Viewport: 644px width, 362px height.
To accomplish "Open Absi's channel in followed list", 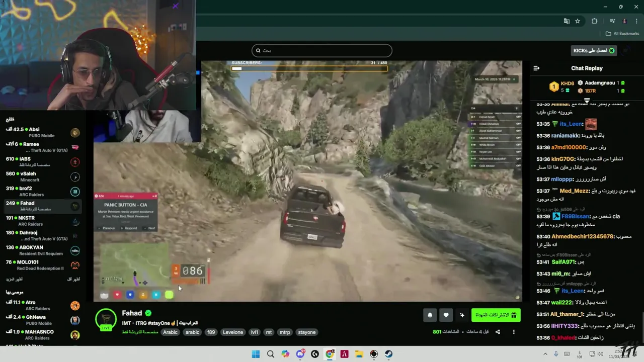I will point(42,133).
